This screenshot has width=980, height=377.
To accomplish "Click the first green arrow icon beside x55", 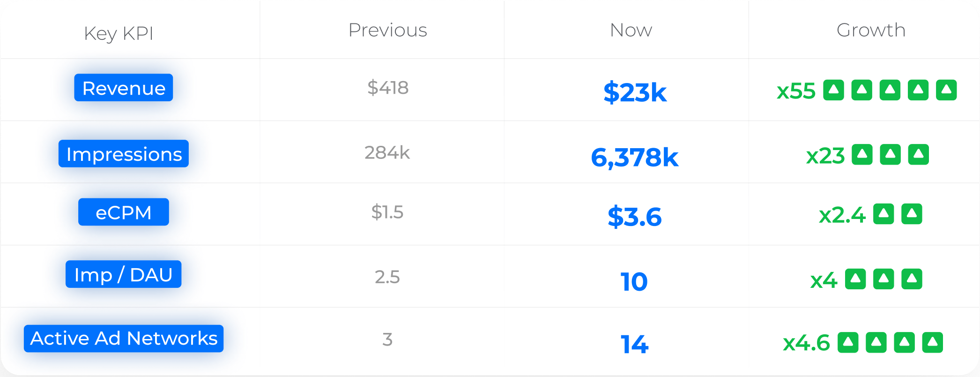I will tap(833, 90).
